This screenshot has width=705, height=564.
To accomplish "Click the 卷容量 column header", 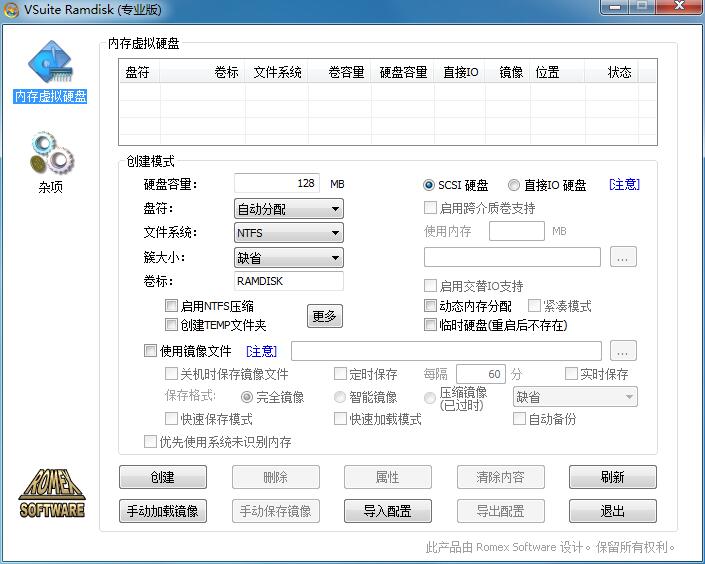I will pyautogui.click(x=346, y=72).
